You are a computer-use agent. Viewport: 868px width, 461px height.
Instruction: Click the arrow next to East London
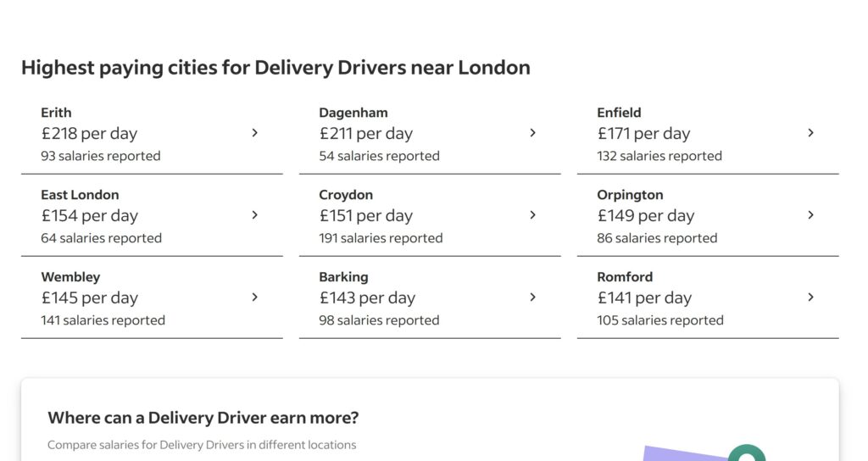click(x=254, y=214)
